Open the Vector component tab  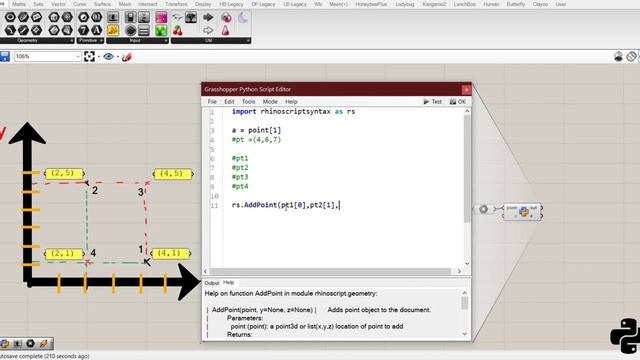click(58, 4)
